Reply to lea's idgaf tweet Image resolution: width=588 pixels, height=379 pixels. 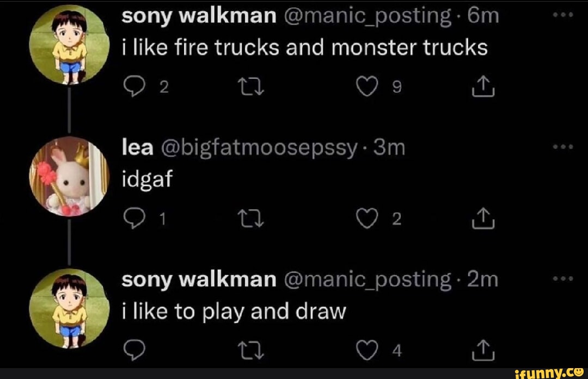click(x=134, y=219)
